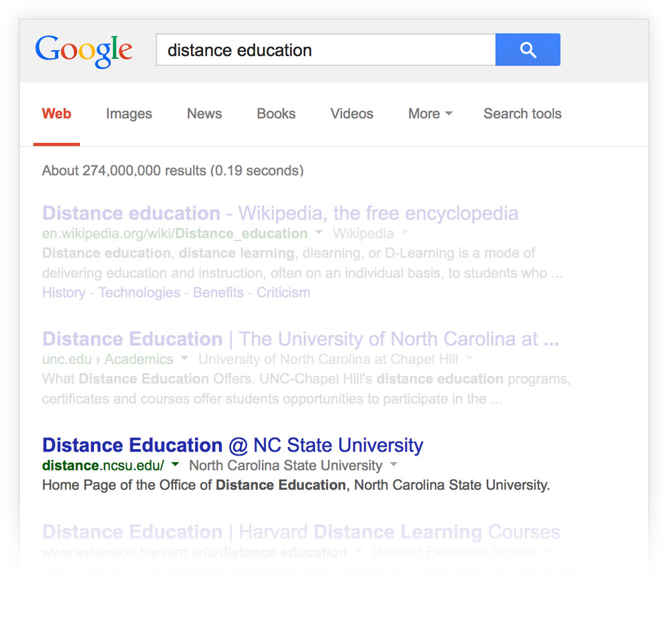Open the University of North Carolina result title
Viewport: 668px width, 644px height.
point(301,339)
